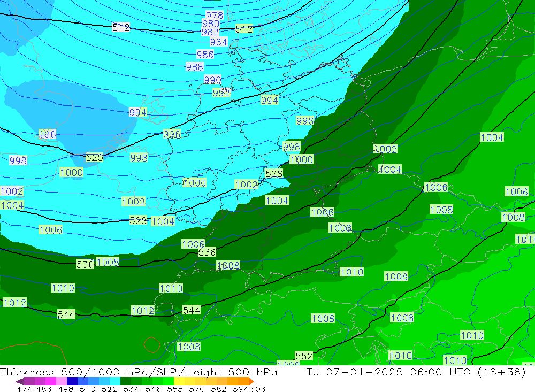Click the 528 contour label beside 1004
Screen dimensions: 535x392
pos(138,221)
